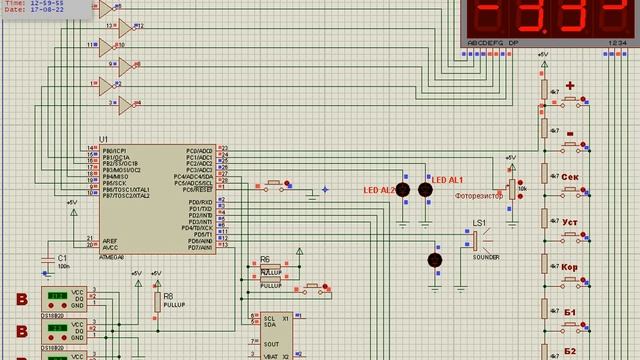Select the 10k Фоторезистор potentiometer body

click(x=512, y=189)
